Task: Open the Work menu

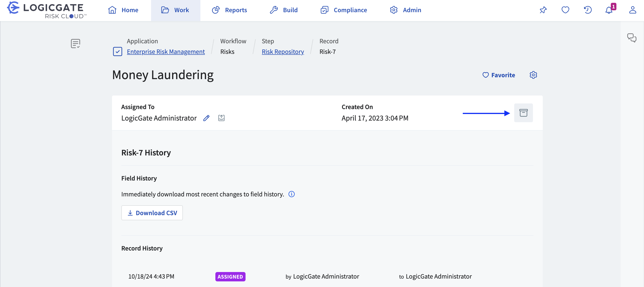Action: (175, 10)
